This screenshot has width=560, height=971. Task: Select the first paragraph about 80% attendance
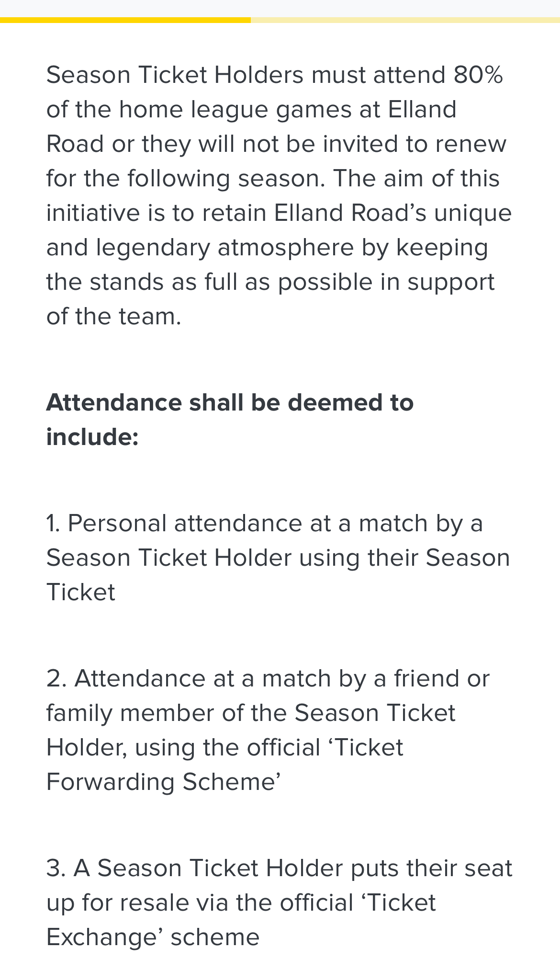(279, 195)
